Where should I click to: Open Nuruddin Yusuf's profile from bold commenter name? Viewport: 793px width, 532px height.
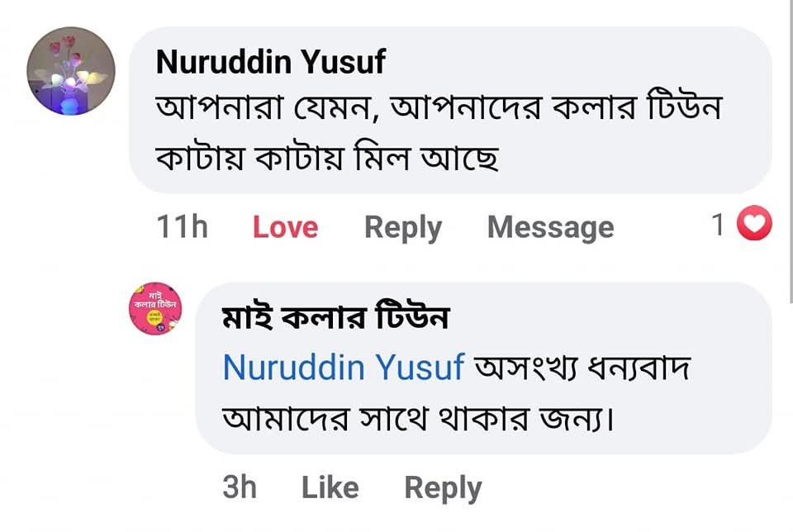[x=270, y=62]
